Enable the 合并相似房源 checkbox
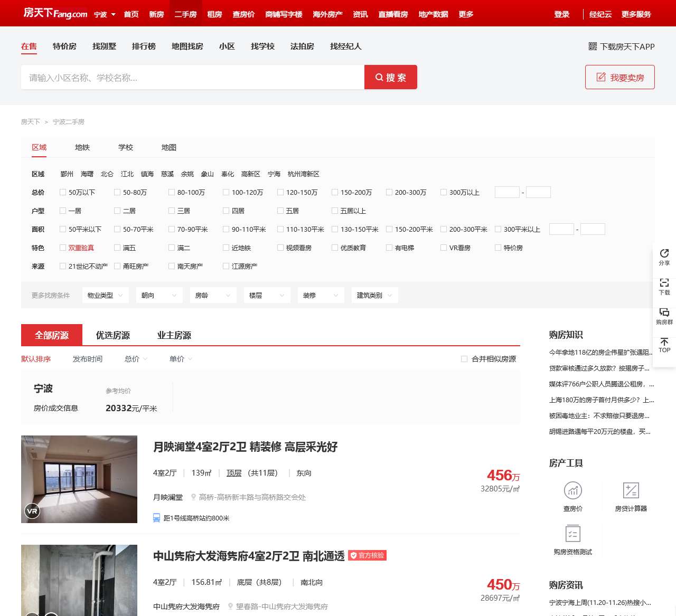676x616 pixels. pyautogui.click(x=464, y=358)
